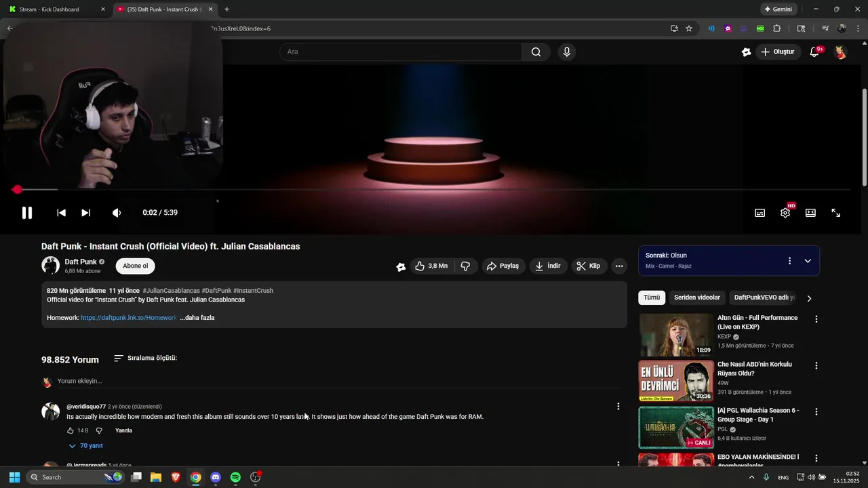Open Discord from the taskbar

(x=216, y=477)
